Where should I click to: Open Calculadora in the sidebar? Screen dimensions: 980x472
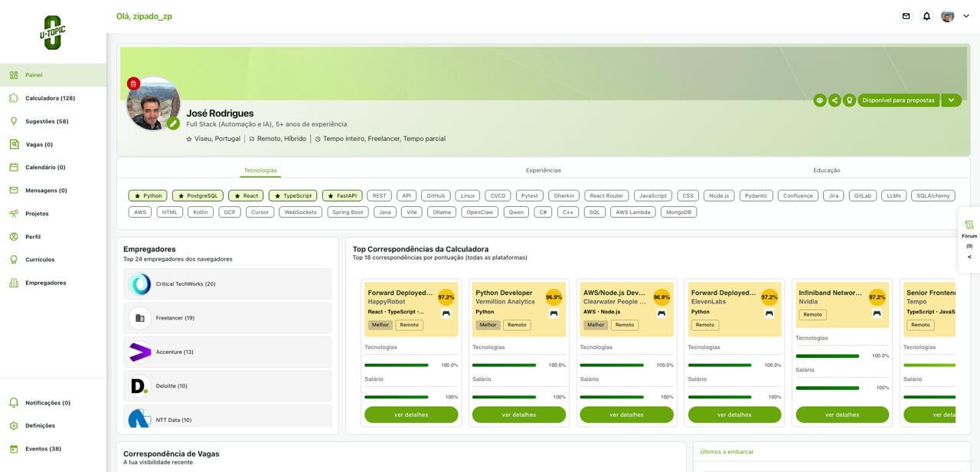point(50,98)
